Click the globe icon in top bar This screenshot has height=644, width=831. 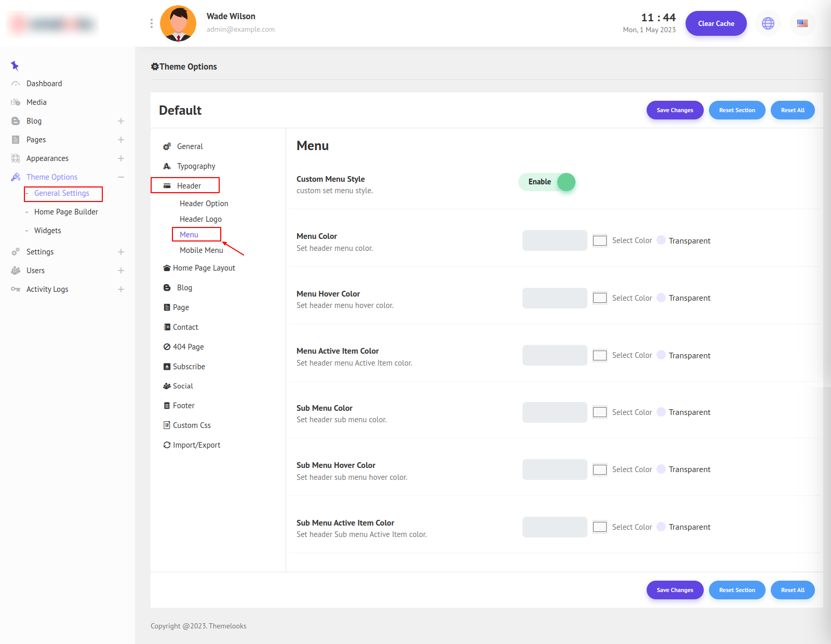pos(768,23)
